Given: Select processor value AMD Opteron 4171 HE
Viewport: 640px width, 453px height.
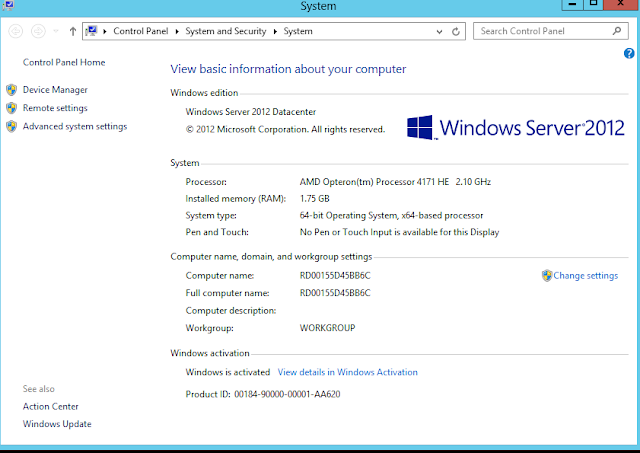Looking at the screenshot, I should [x=395, y=182].
